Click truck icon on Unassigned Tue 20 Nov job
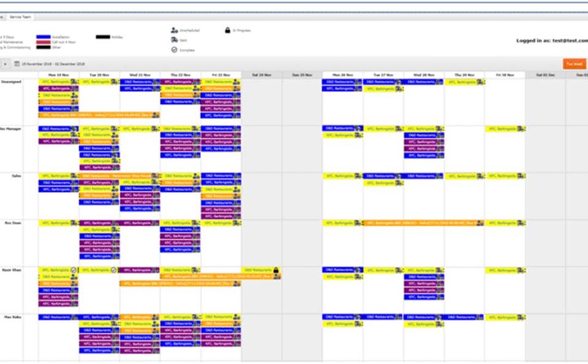The height and width of the screenshot is (364, 588). click(x=115, y=82)
